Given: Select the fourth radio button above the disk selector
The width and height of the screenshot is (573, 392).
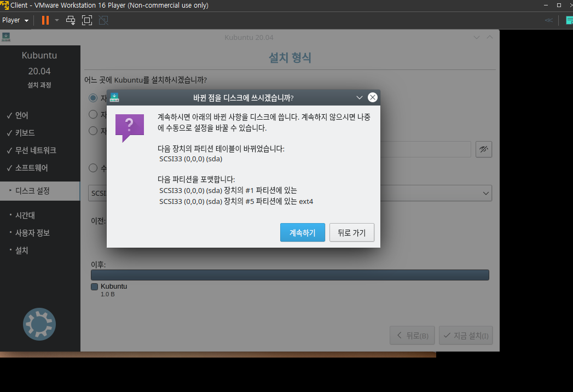Looking at the screenshot, I should (93, 168).
